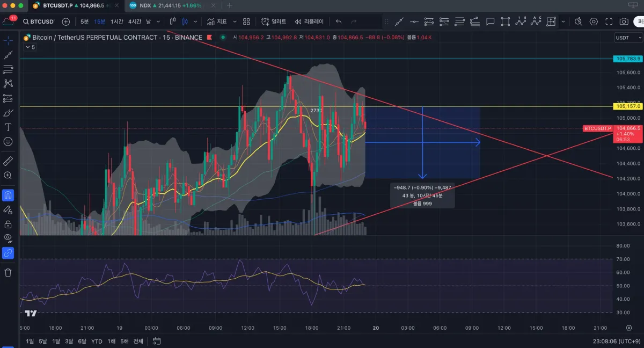The height and width of the screenshot is (348, 644).
Task: Toggle the Magnet mode button
Action: [8, 194]
